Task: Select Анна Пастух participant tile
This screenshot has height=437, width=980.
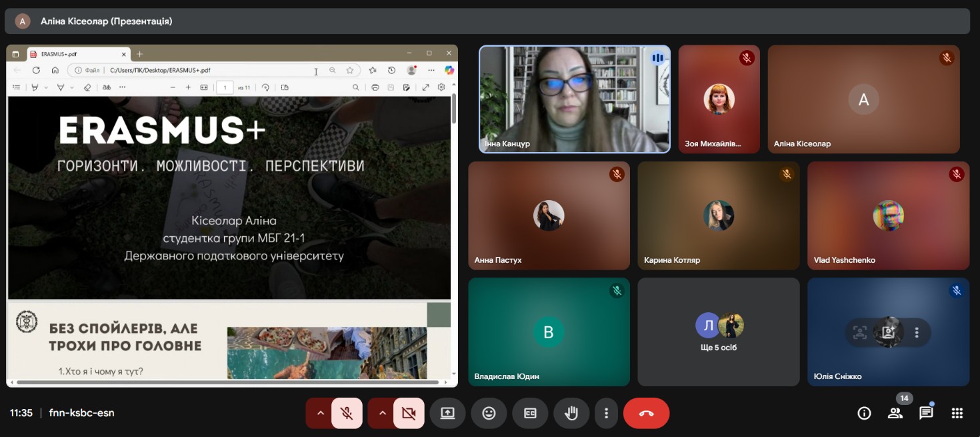Action: click(x=549, y=215)
